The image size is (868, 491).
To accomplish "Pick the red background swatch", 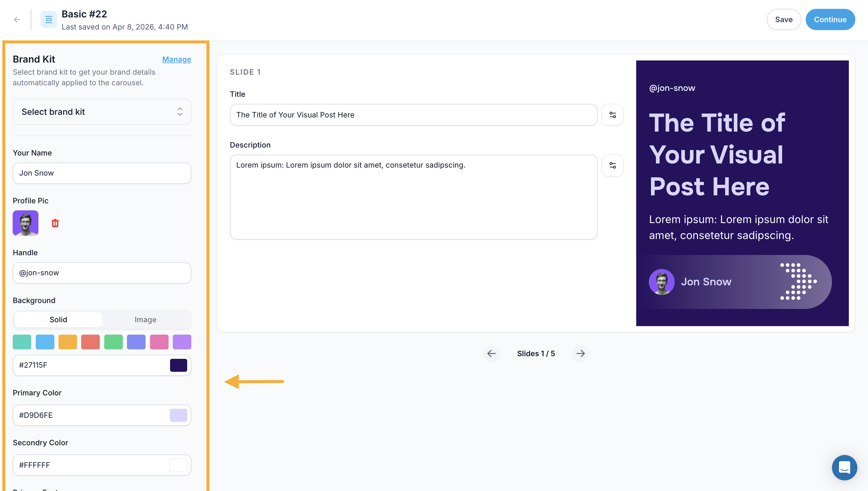I will coord(90,342).
